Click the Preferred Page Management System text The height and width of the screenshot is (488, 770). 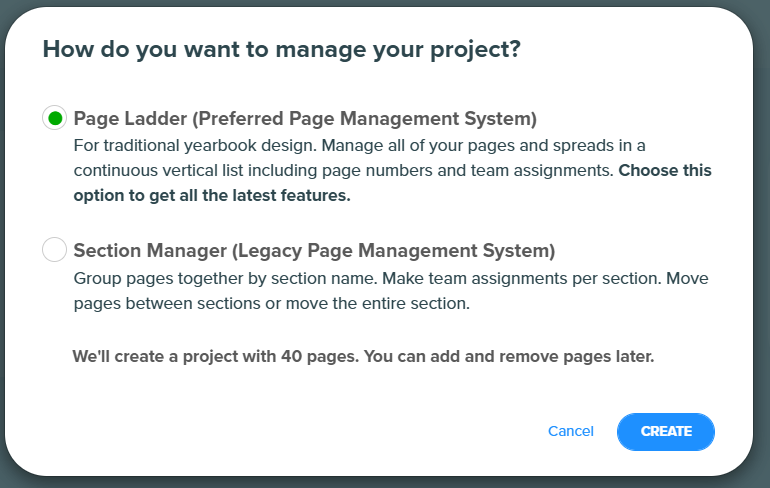(x=364, y=118)
